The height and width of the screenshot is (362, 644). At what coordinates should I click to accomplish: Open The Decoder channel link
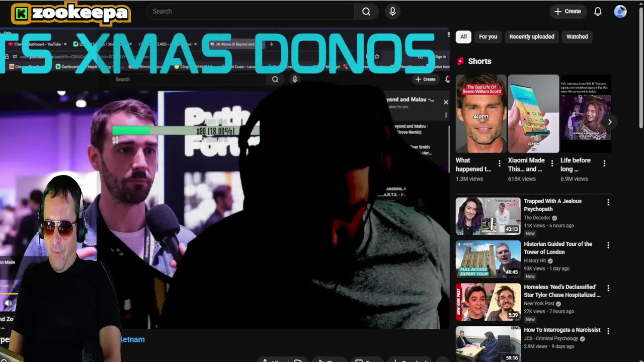[537, 218]
